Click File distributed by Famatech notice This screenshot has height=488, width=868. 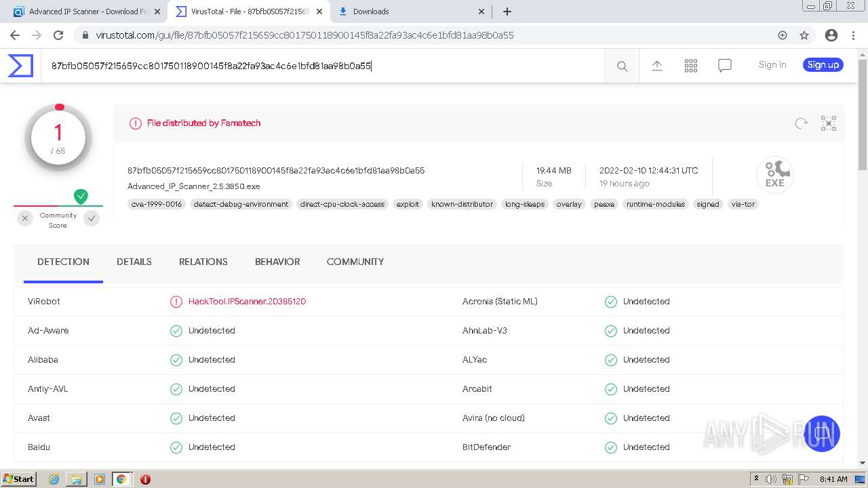tap(203, 123)
